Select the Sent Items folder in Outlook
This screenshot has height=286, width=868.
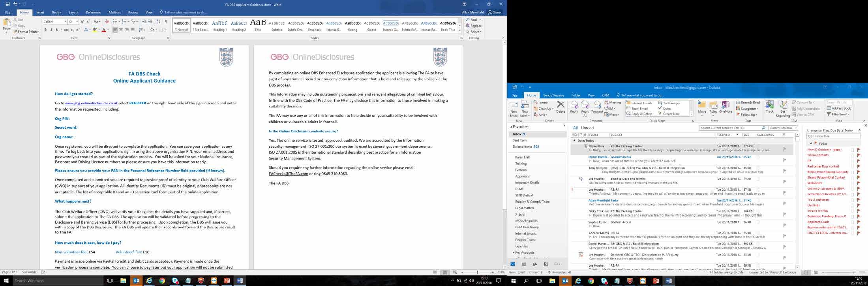pos(520,140)
